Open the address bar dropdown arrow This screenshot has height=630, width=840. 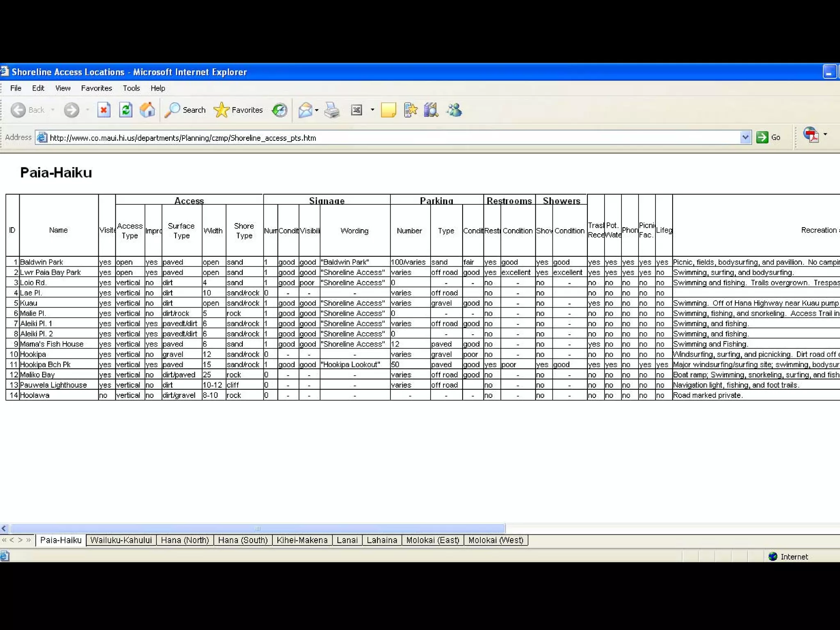(745, 137)
